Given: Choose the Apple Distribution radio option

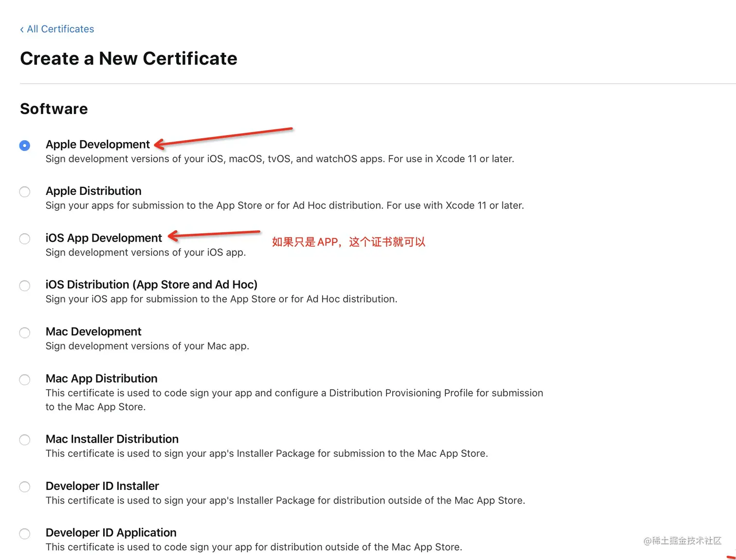Looking at the screenshot, I should click(x=25, y=192).
